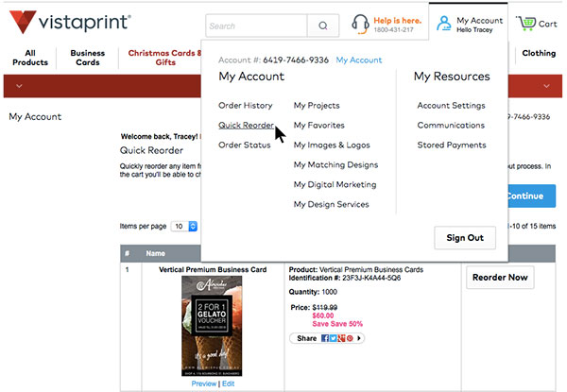Open Clothing menu

coord(539,53)
